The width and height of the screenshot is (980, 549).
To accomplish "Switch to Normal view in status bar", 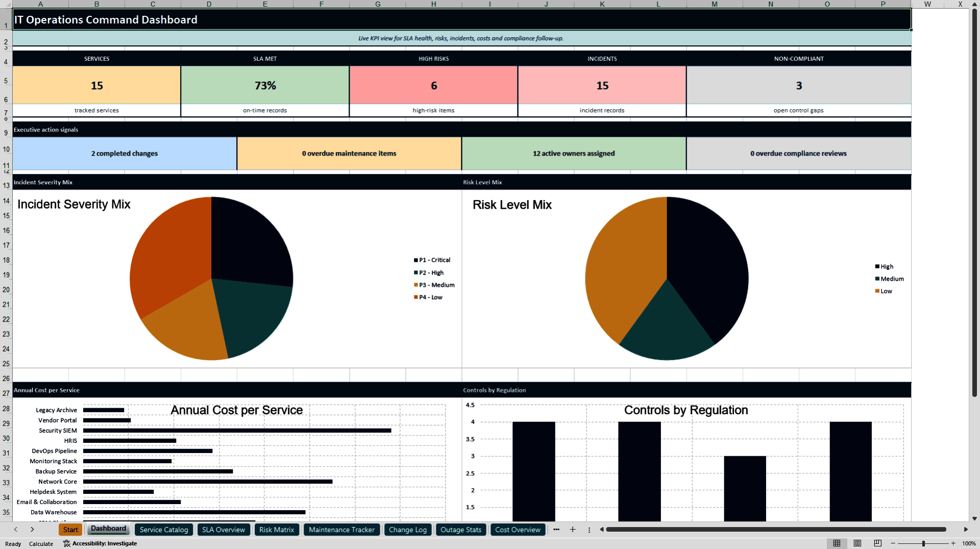I will (837, 543).
